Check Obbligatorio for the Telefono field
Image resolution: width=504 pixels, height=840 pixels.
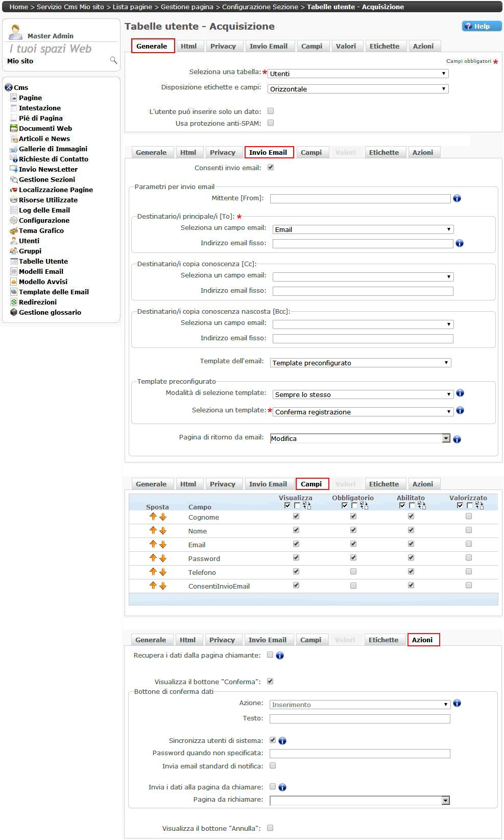pyautogui.click(x=353, y=572)
